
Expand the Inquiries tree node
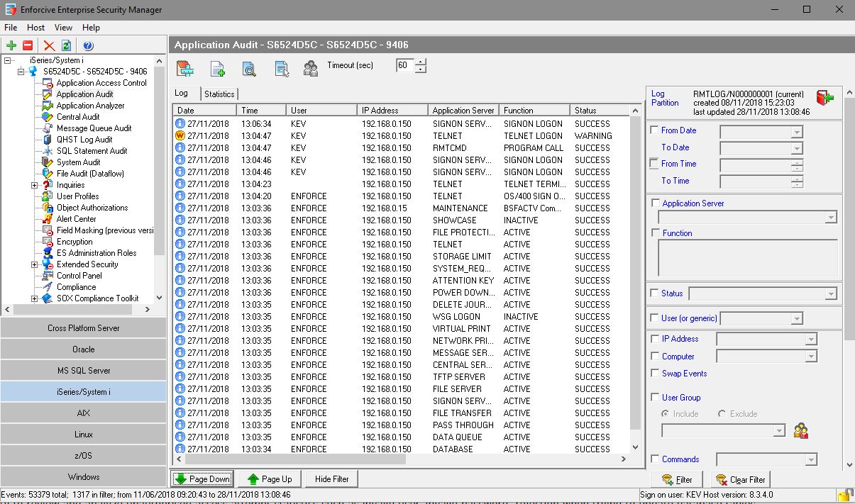point(35,185)
